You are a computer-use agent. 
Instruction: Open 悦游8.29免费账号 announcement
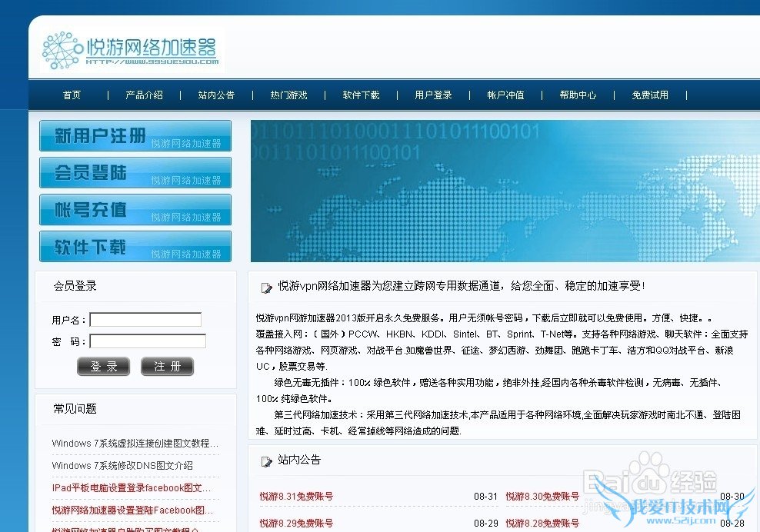click(x=296, y=524)
